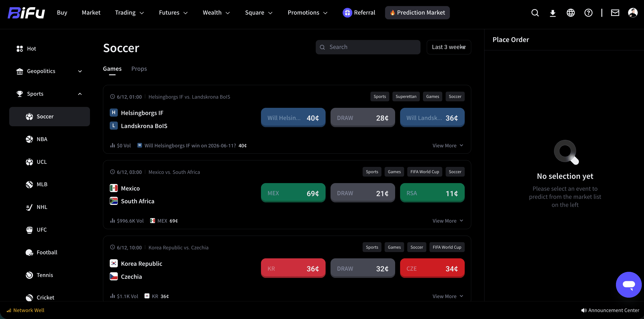
Task: Click FIFA World Cup tag on Korea card
Action: pyautogui.click(x=447, y=247)
